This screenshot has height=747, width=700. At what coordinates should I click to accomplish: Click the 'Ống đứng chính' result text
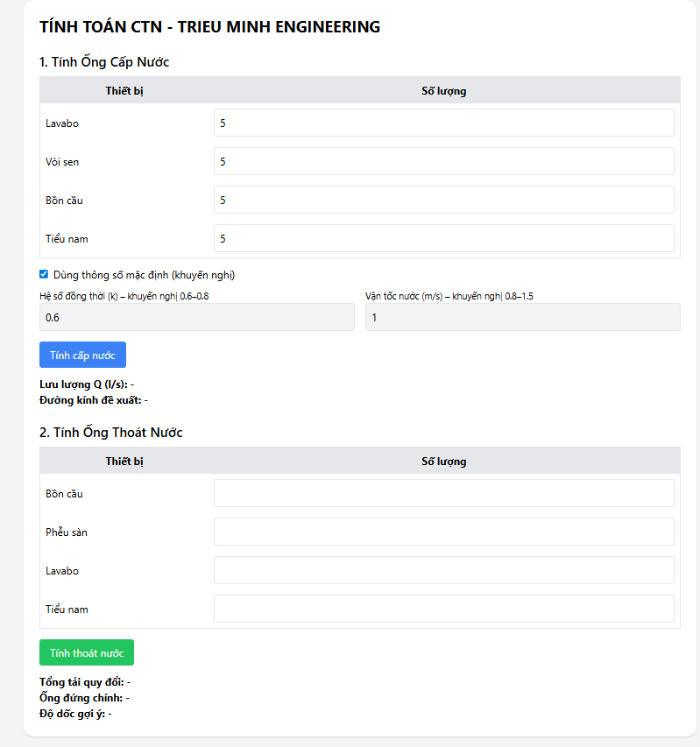[x=84, y=698]
